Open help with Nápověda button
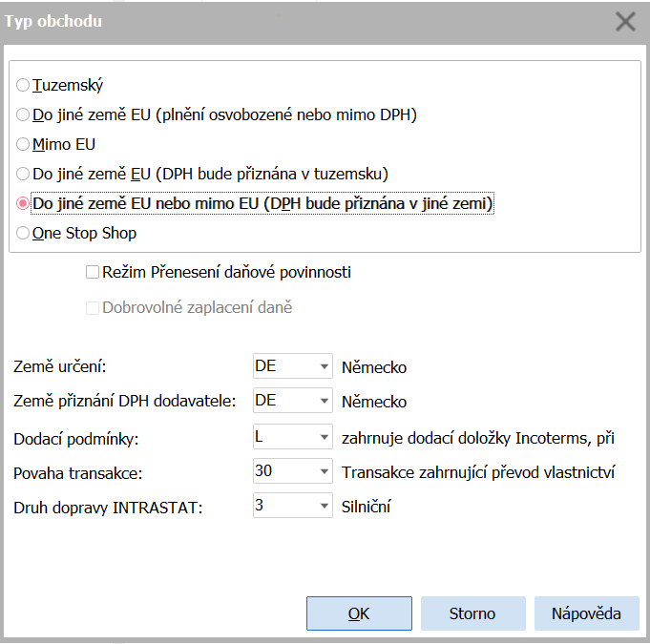The width and height of the screenshot is (650, 644). tap(586, 613)
